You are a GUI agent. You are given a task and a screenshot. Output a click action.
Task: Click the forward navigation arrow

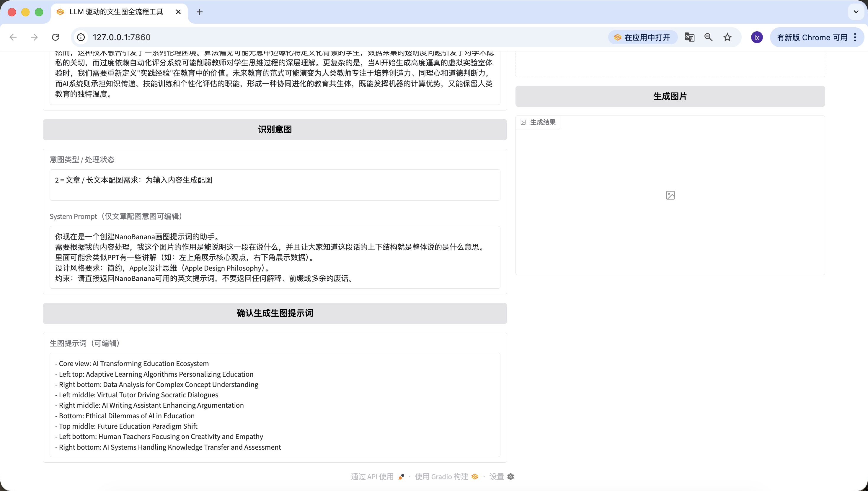point(34,37)
